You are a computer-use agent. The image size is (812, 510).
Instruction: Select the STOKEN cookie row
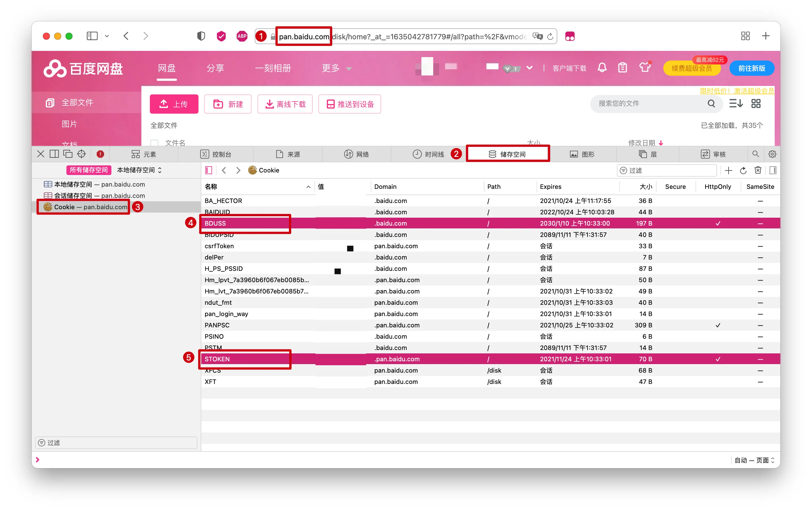click(490, 359)
